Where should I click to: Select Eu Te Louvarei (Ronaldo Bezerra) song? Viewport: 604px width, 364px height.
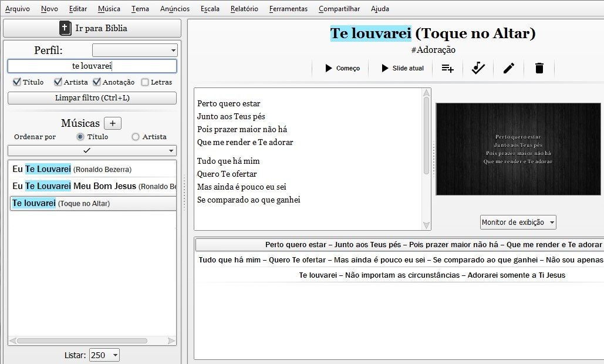93,169
